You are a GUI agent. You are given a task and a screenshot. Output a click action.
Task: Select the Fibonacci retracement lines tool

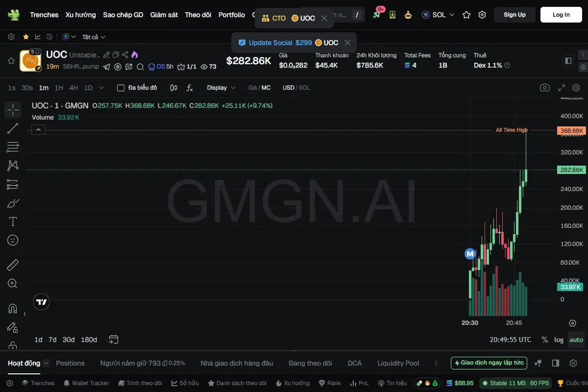coord(13,147)
